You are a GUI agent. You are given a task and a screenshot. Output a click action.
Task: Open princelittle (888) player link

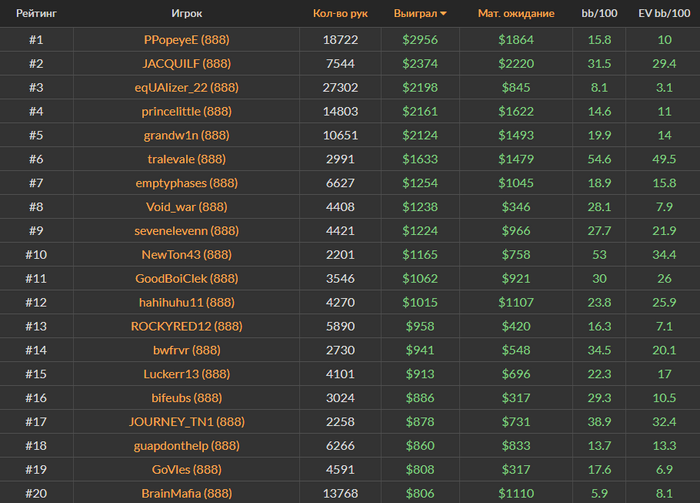186,112
